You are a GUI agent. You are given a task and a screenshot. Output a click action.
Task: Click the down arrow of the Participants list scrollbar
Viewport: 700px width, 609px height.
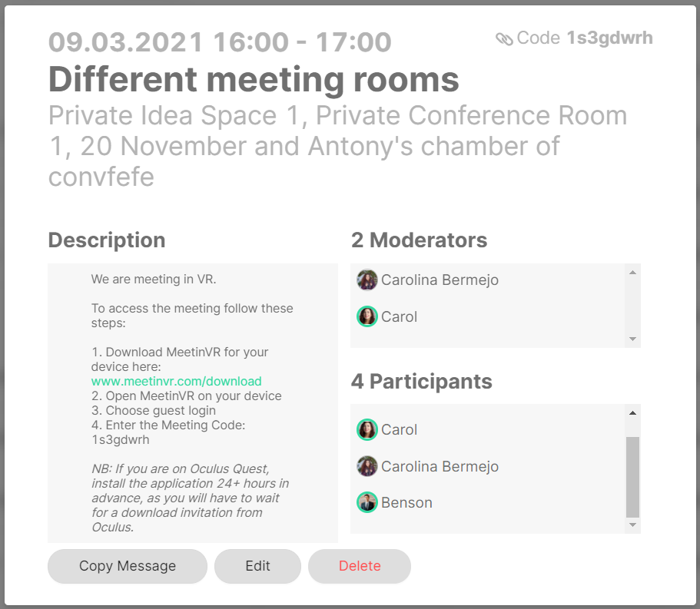click(632, 526)
